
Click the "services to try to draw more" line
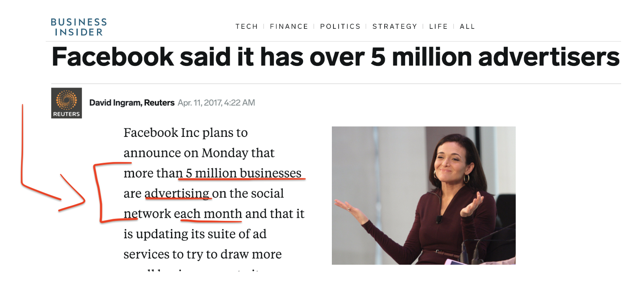(203, 254)
